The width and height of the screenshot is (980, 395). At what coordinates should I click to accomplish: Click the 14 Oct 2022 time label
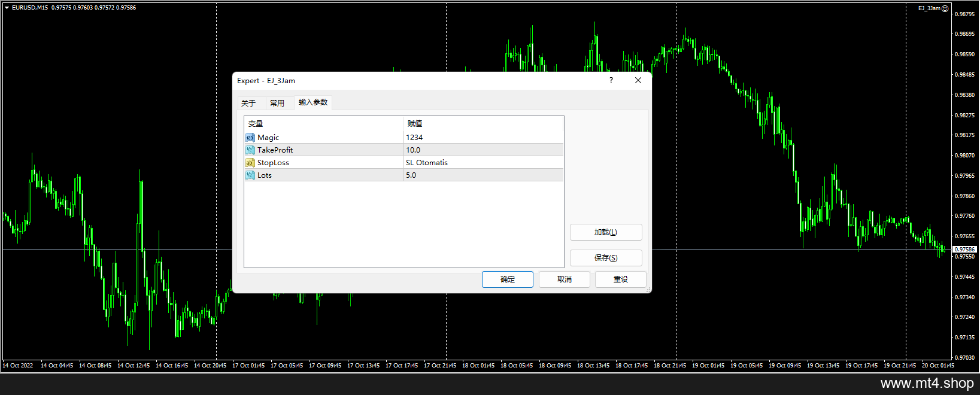click(18, 366)
